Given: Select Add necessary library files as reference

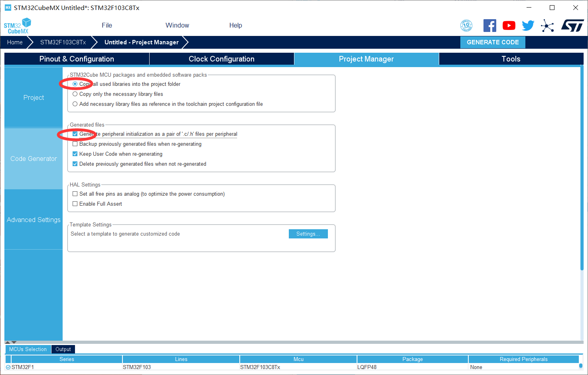Looking at the screenshot, I should pyautogui.click(x=75, y=104).
